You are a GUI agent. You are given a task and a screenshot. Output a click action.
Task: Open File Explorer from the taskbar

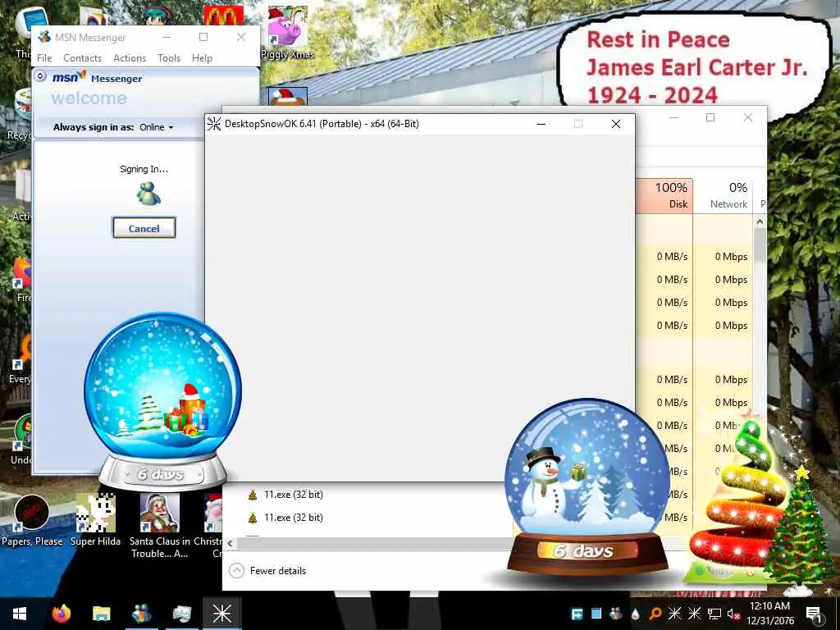point(101,614)
